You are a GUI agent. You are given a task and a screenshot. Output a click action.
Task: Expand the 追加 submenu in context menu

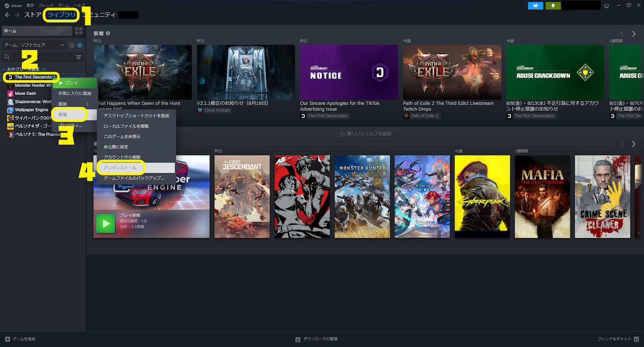point(74,104)
